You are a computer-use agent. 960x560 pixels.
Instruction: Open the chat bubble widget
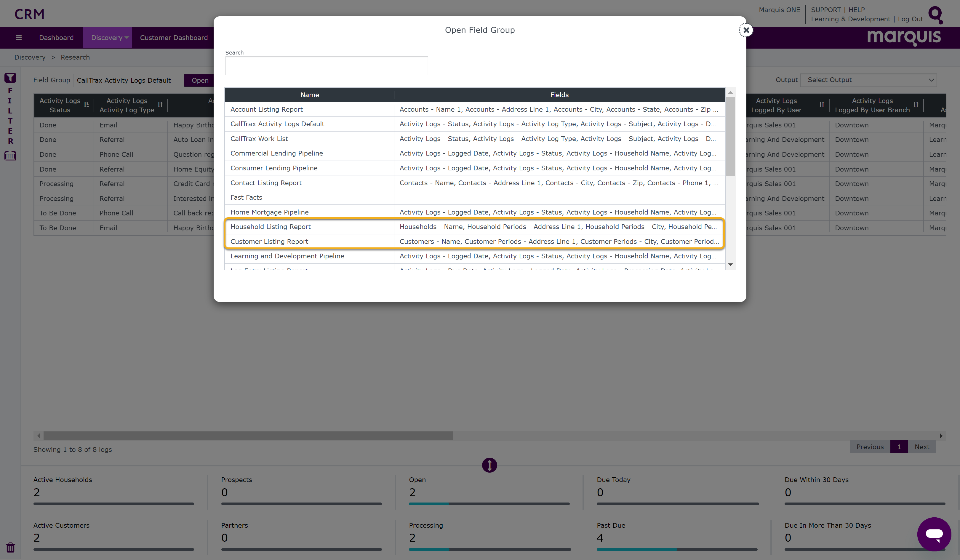click(934, 534)
